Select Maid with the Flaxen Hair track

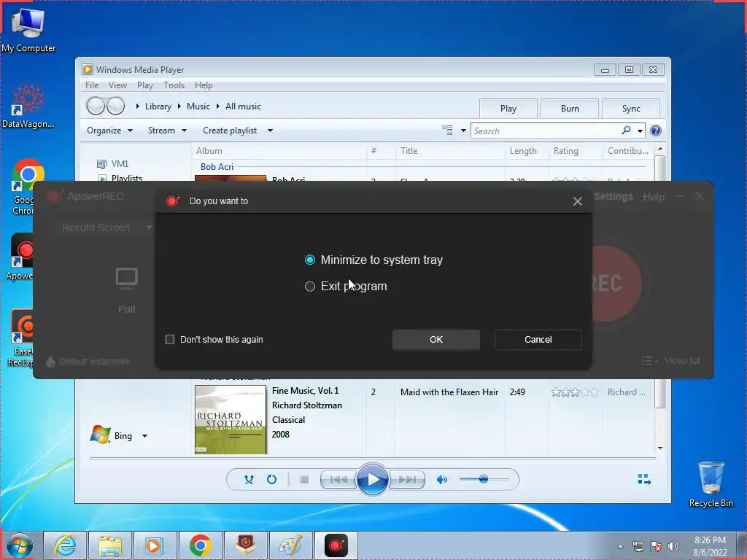pos(449,392)
